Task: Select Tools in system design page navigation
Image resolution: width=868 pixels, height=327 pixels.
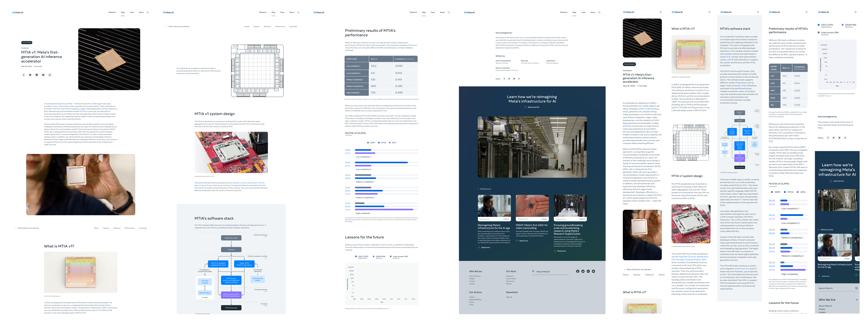Action: pyautogui.click(x=282, y=12)
